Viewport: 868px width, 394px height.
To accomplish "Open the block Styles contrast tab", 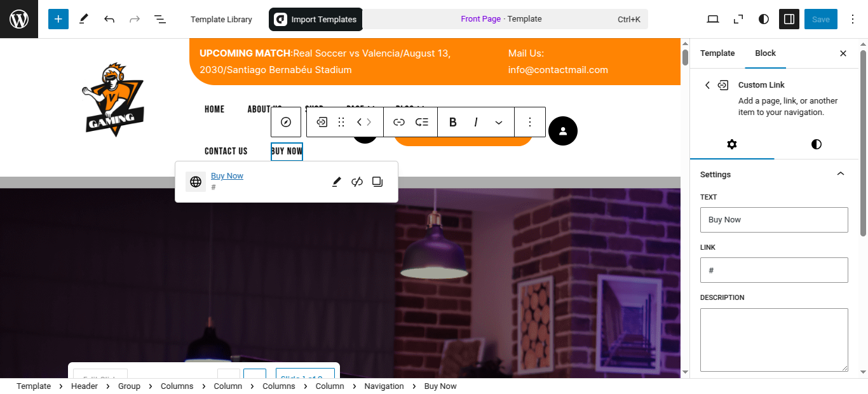I will click(817, 144).
